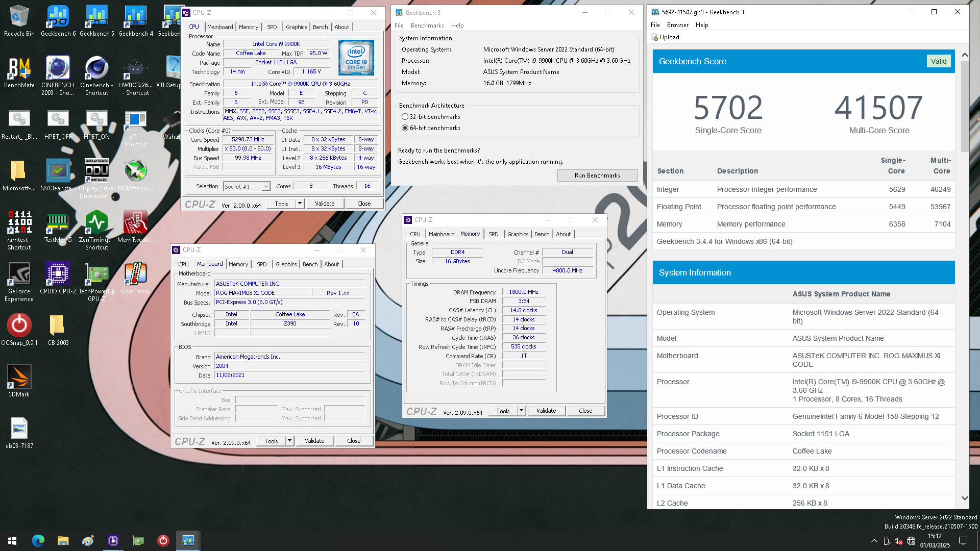Launch Geekbench 6 desktop shortcut
The image size is (980, 551).
click(58, 21)
